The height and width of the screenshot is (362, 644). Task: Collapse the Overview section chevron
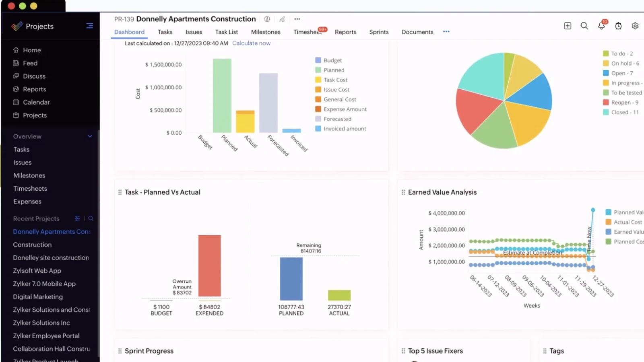90,136
